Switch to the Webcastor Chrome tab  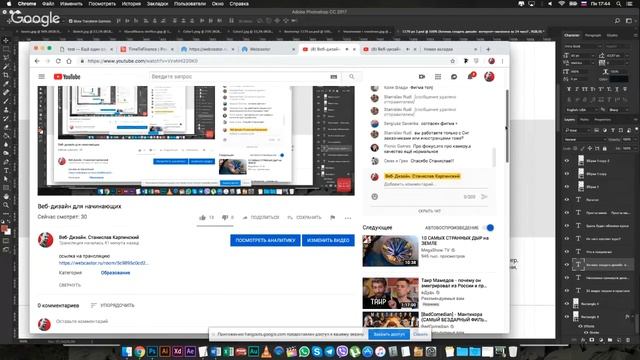pyautogui.click(x=268, y=49)
